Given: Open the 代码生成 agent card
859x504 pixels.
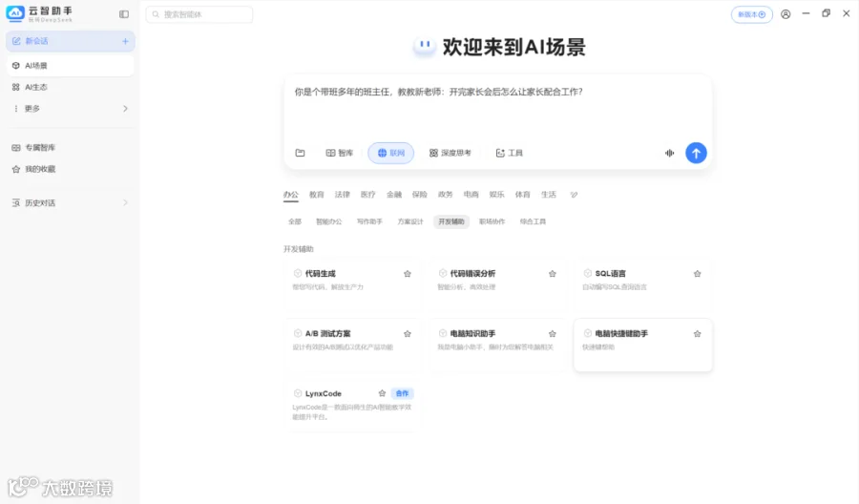Looking at the screenshot, I should (352, 284).
